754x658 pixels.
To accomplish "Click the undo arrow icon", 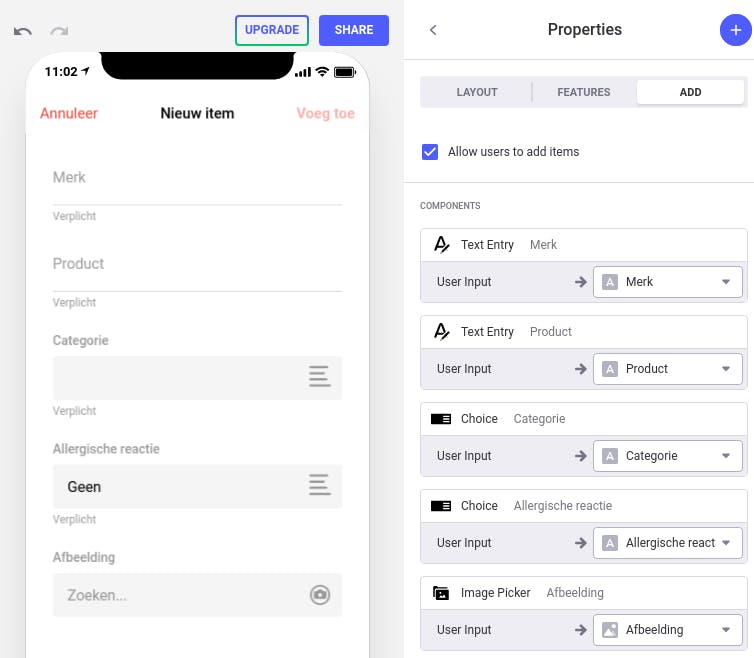I will [x=23, y=31].
